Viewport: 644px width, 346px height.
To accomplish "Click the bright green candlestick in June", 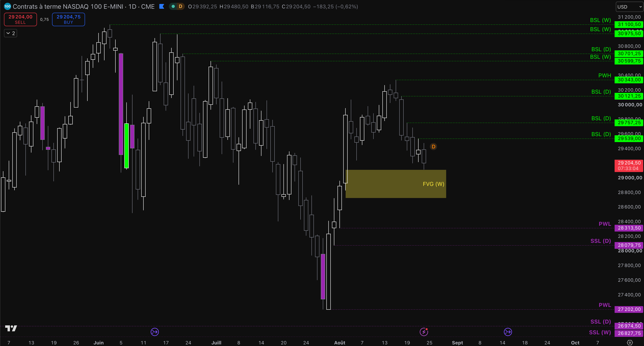I will coord(127,146).
